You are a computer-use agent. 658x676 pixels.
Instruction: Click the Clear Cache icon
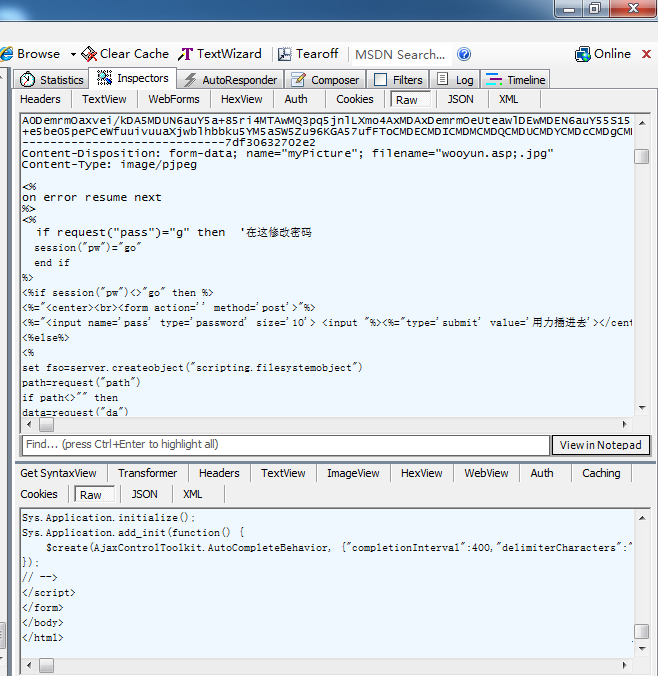click(x=89, y=54)
